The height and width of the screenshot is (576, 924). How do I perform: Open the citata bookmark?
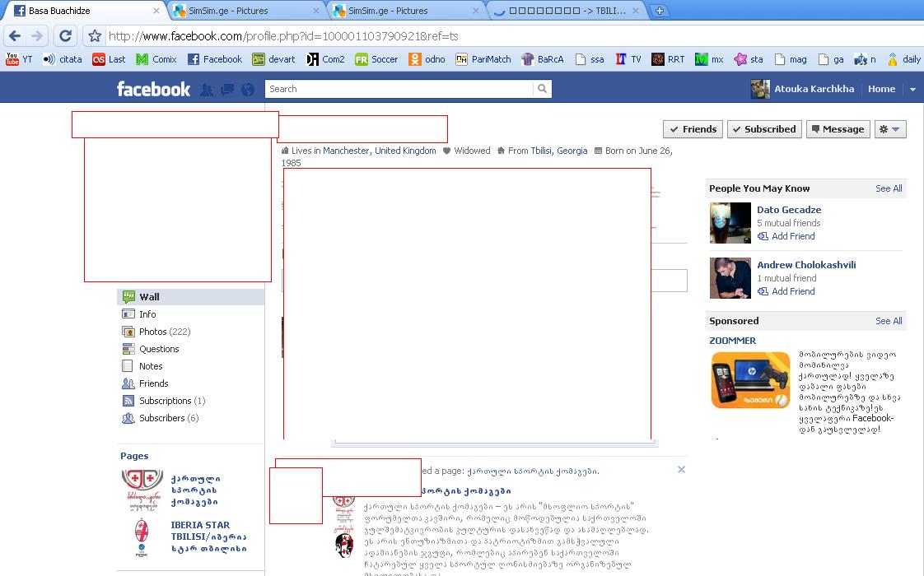tap(63, 59)
